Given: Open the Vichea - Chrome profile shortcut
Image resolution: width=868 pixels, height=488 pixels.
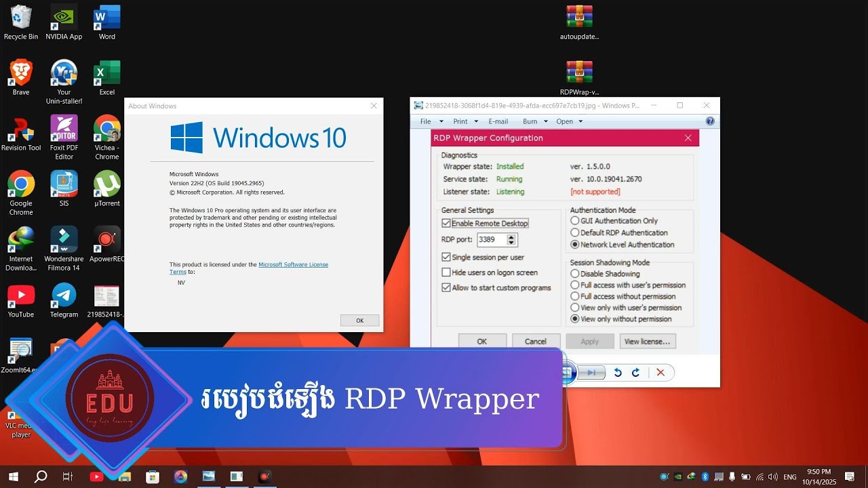Looking at the screenshot, I should tap(107, 138).
